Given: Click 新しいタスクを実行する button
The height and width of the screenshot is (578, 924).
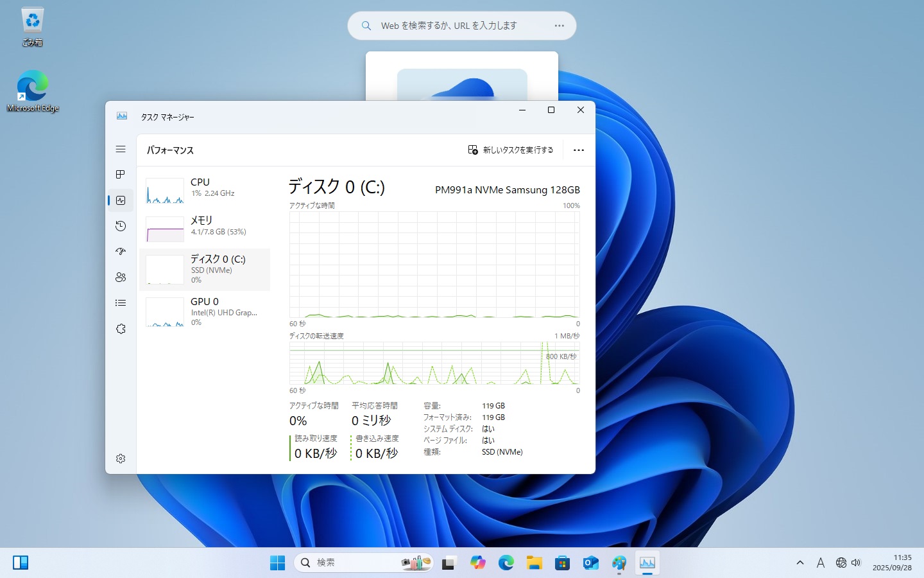Looking at the screenshot, I should click(x=511, y=150).
